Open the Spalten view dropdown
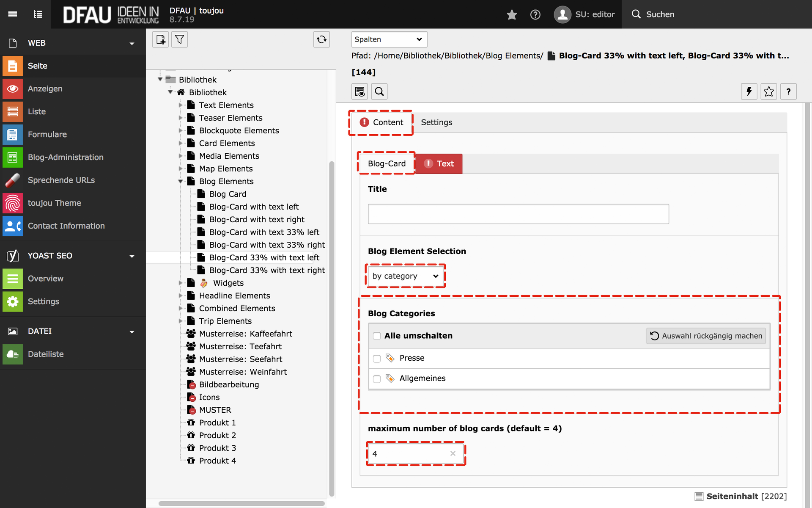 tap(389, 39)
